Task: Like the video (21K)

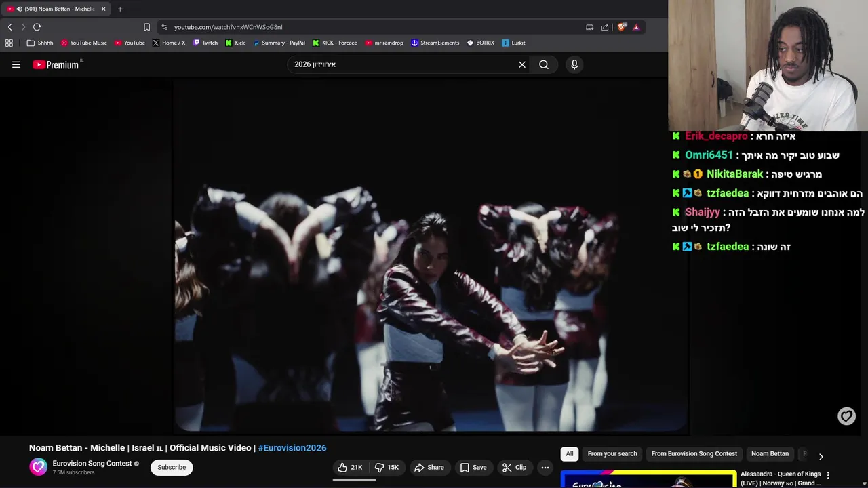Action: click(x=351, y=467)
